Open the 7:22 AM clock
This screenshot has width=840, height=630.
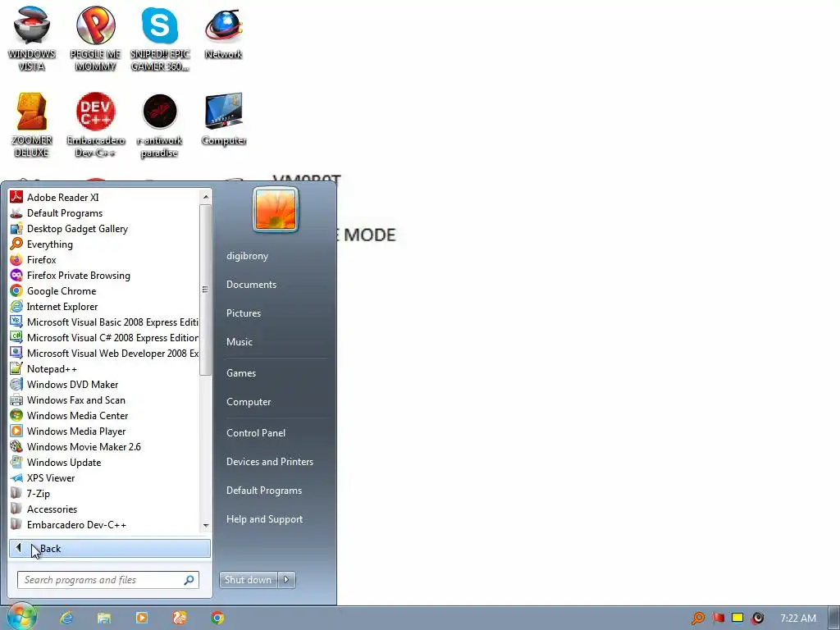tap(798, 619)
